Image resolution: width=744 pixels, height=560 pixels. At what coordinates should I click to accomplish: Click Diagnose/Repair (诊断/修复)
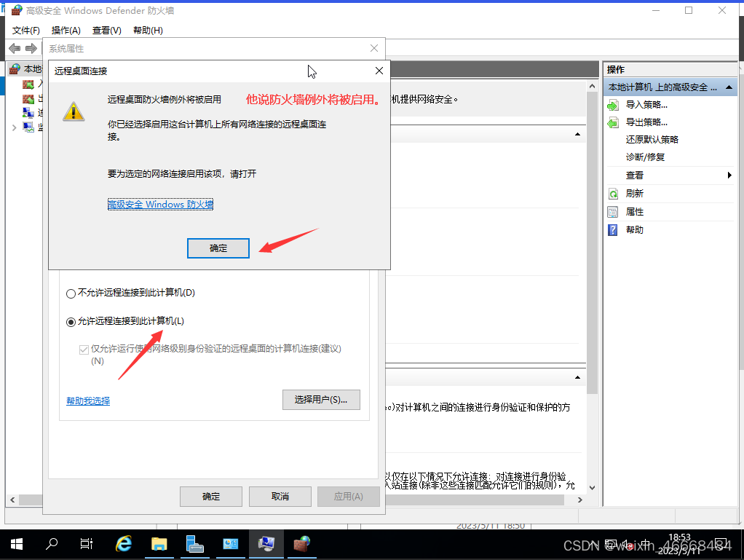645,157
